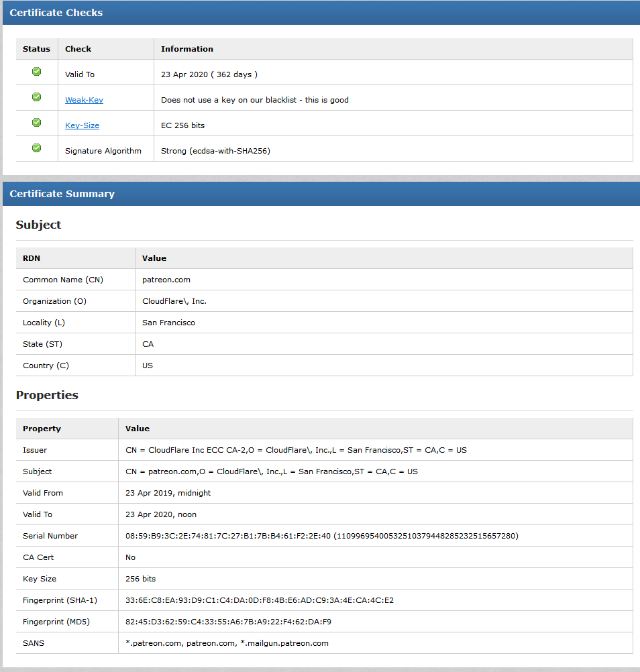Screen dimensions: 640x672
Task: Click the Key Size value '256 bits'
Action: pyautogui.click(x=141, y=579)
